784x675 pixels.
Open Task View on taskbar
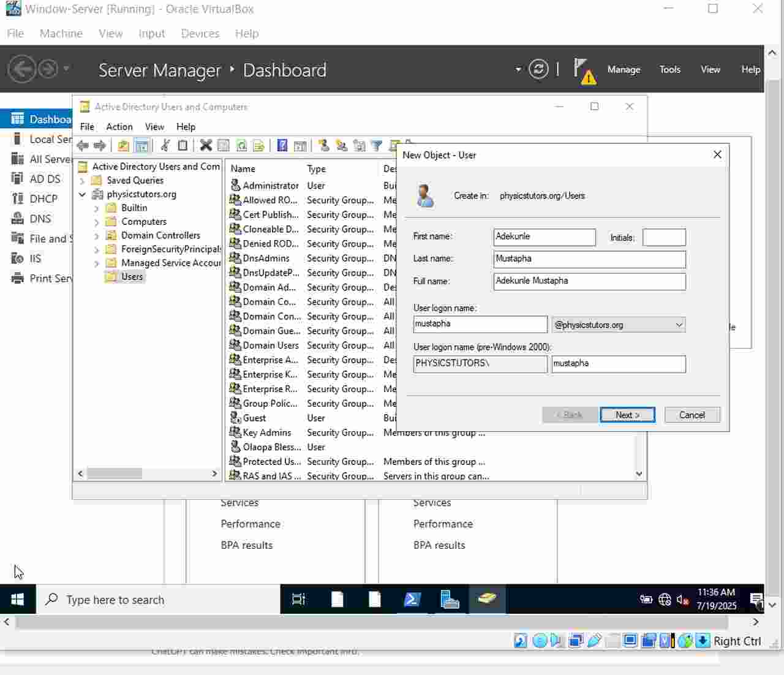[298, 600]
